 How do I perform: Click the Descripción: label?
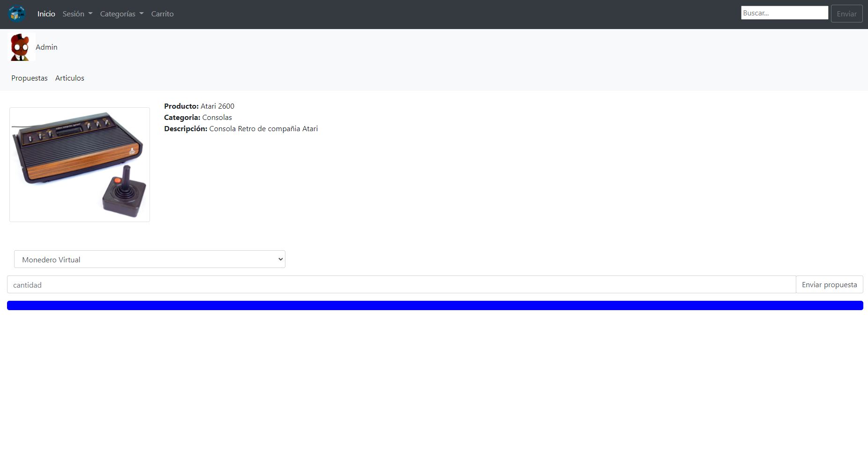click(x=186, y=129)
